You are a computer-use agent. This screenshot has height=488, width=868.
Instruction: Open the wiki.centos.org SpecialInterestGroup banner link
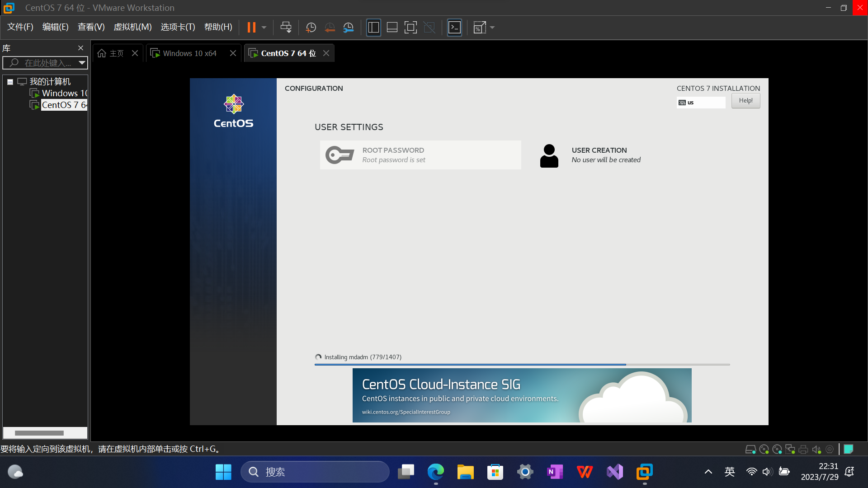coord(406,412)
